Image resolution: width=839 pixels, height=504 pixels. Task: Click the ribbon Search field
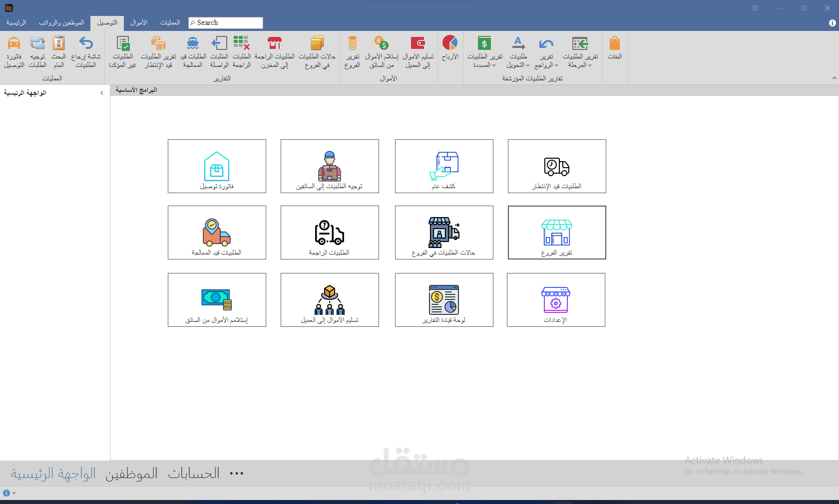tap(226, 22)
